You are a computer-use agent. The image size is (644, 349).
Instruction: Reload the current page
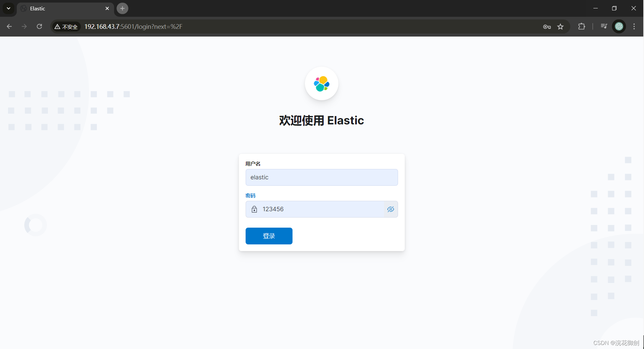(39, 26)
